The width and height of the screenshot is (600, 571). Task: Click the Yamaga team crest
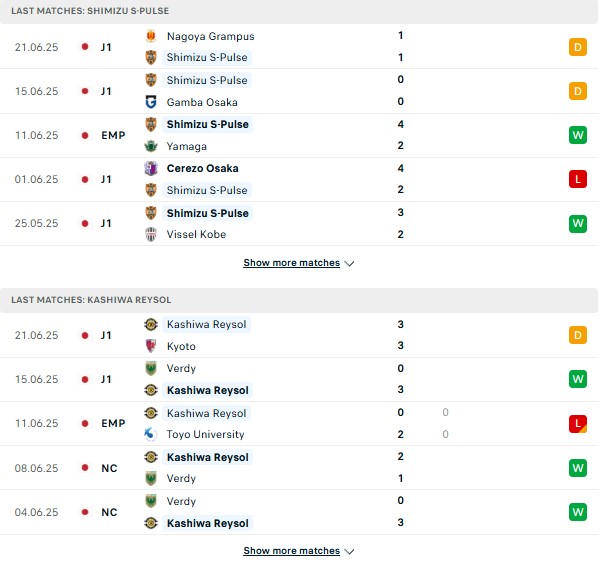151,146
